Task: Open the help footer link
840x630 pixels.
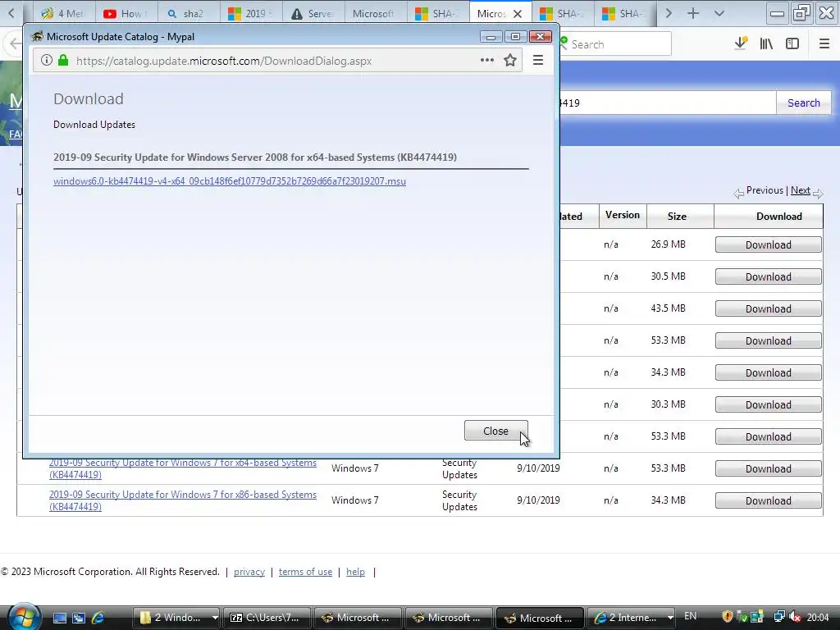Action: pyautogui.click(x=355, y=572)
